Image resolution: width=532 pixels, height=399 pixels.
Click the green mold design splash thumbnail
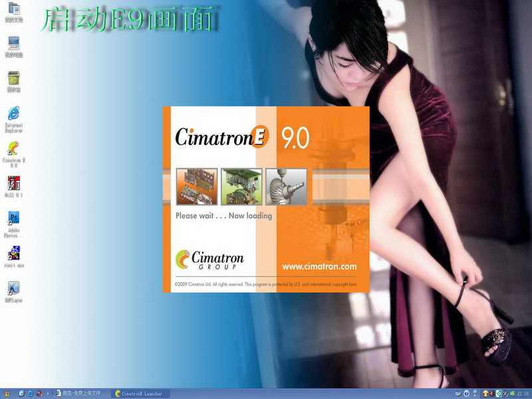click(x=241, y=187)
